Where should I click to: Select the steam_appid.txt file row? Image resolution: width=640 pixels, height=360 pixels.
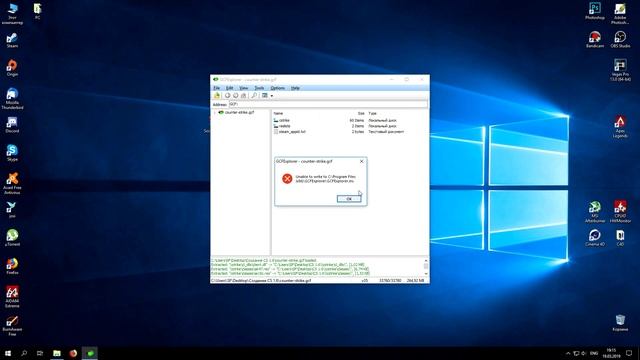coord(339,132)
